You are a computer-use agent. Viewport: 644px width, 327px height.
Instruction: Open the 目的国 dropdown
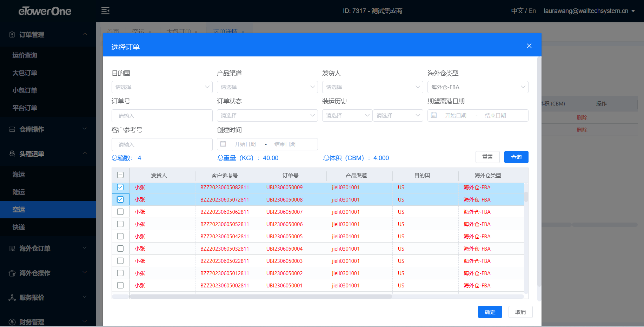tap(162, 87)
